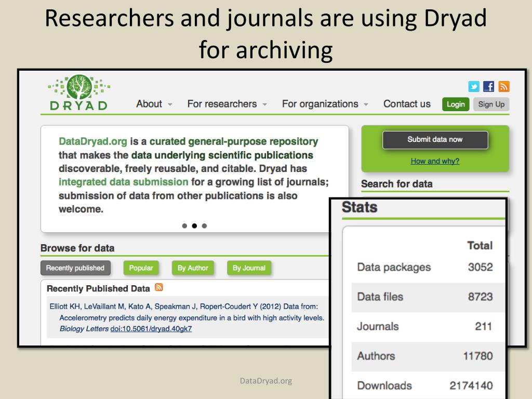This screenshot has width=532, height=399.
Task: Open the DataDryad.org link in banner
Action: point(93,141)
